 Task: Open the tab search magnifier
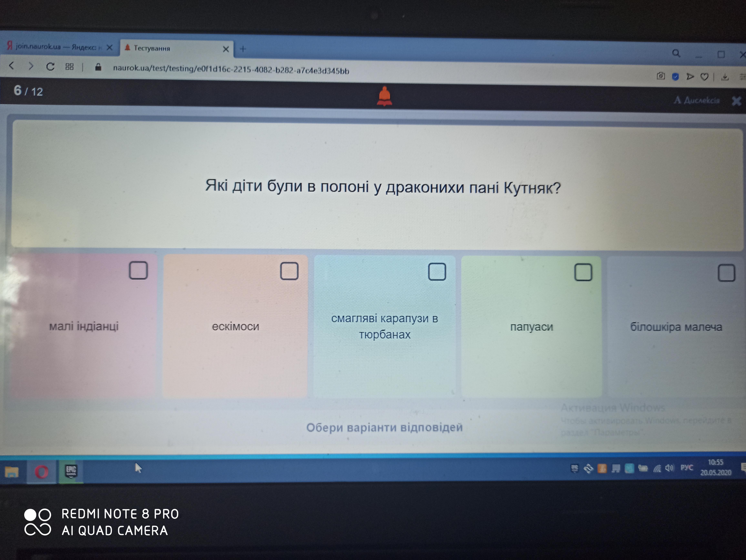(676, 53)
